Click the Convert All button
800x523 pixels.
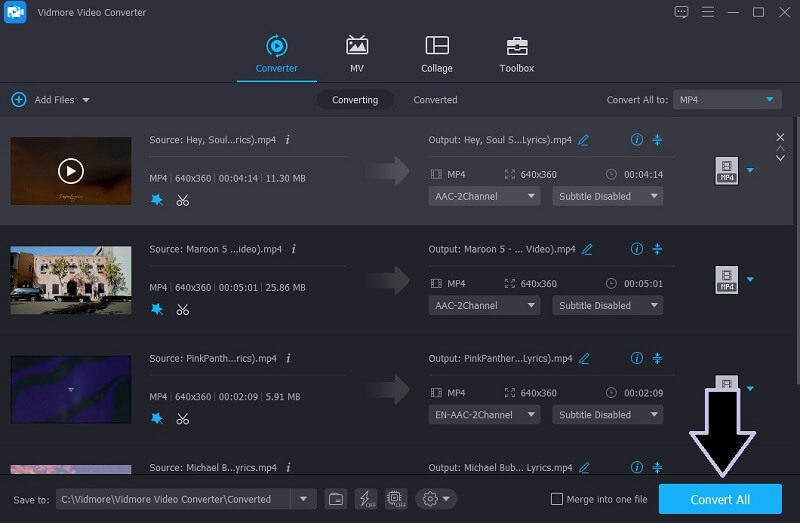coord(720,499)
